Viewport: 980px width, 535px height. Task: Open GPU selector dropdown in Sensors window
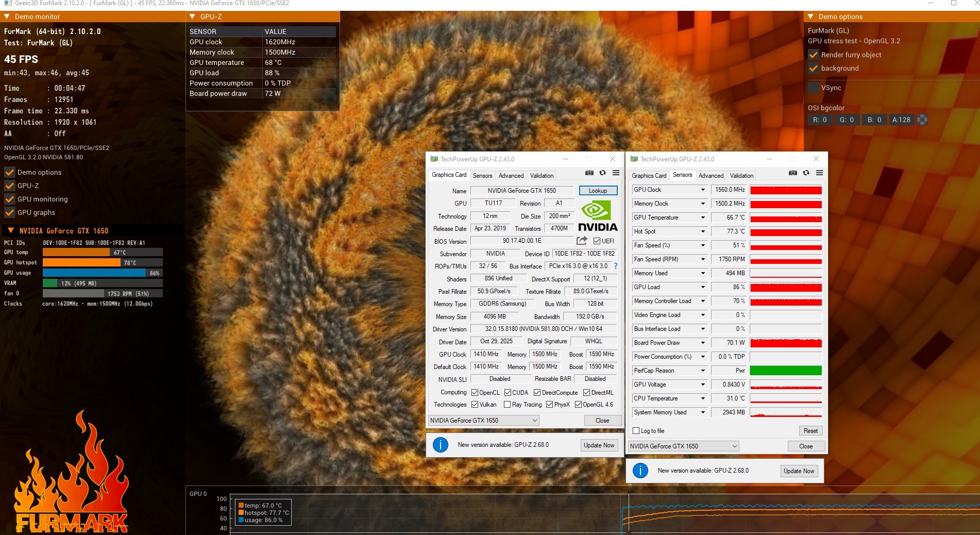684,446
